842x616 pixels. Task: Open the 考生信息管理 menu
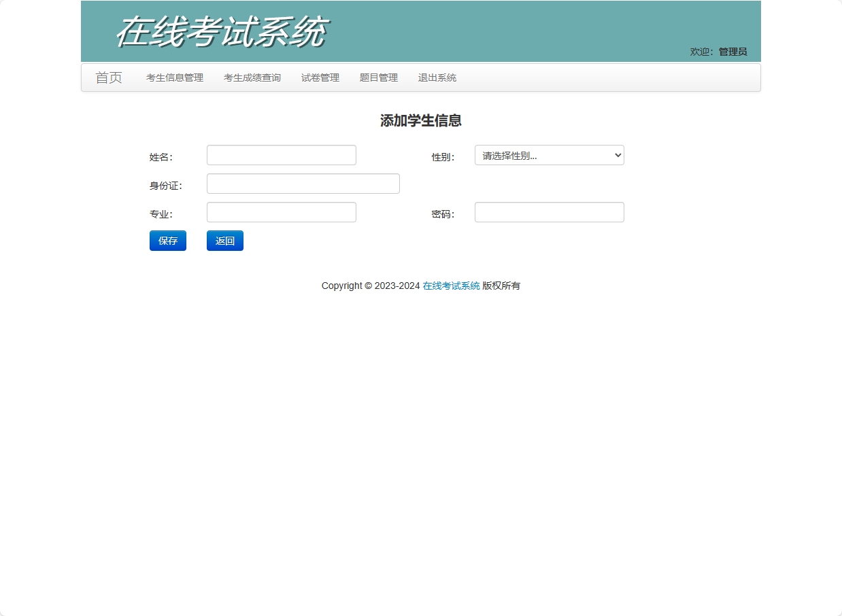pos(174,78)
